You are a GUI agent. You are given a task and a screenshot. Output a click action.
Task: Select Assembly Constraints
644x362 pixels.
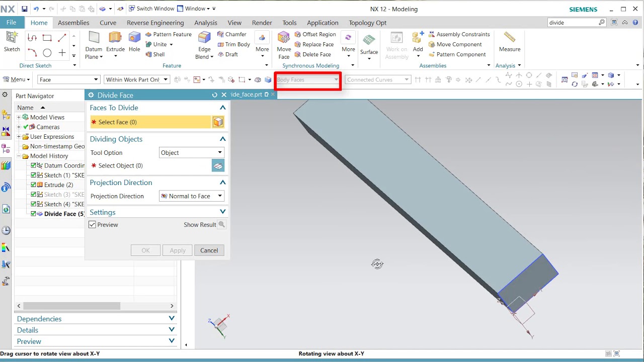[x=459, y=34]
